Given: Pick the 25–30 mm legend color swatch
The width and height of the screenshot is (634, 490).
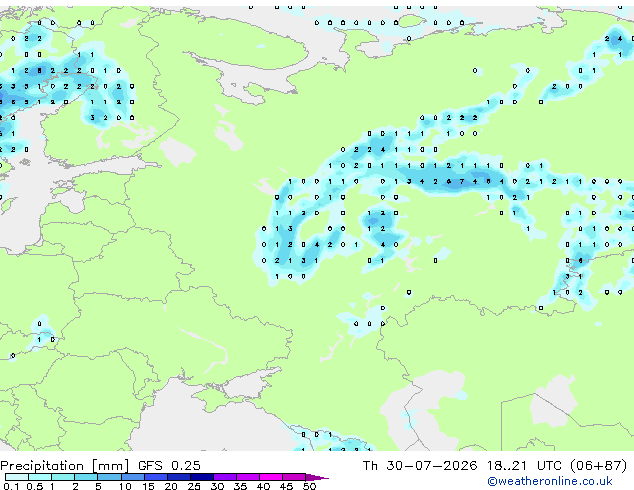Looking at the screenshot, I should [x=202, y=477].
